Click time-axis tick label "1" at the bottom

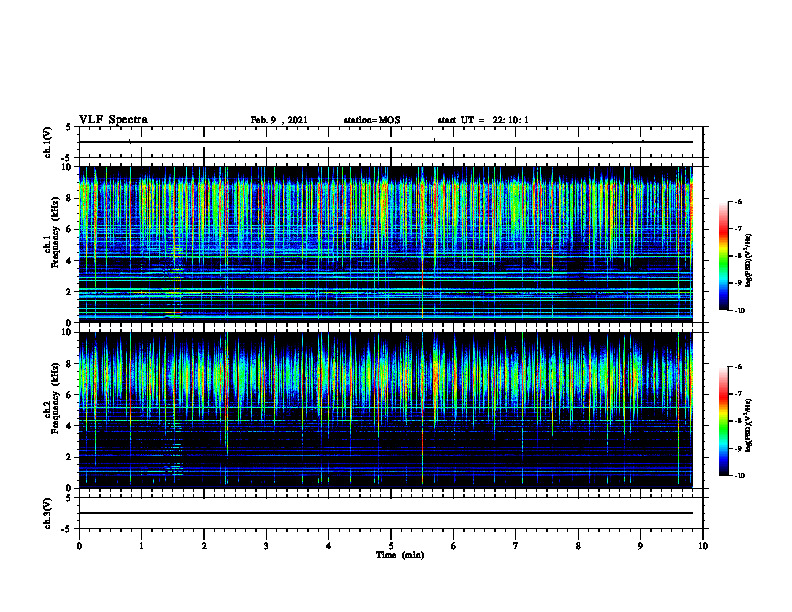tap(141, 546)
